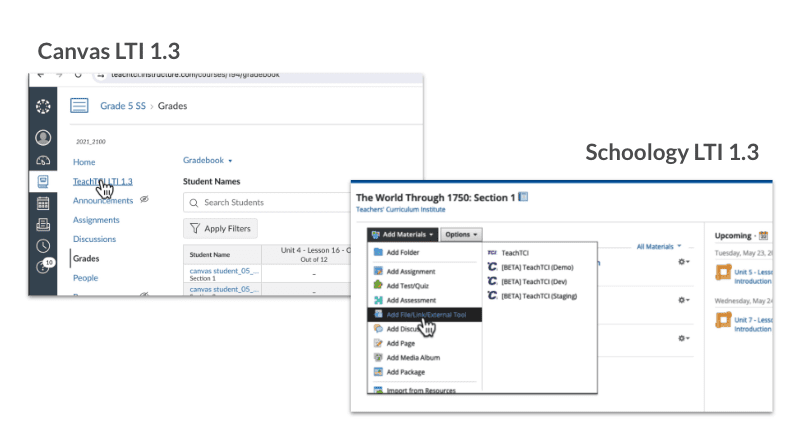Click the course icon beside Section 1 title
The height and width of the screenshot is (441, 802).
(x=523, y=197)
